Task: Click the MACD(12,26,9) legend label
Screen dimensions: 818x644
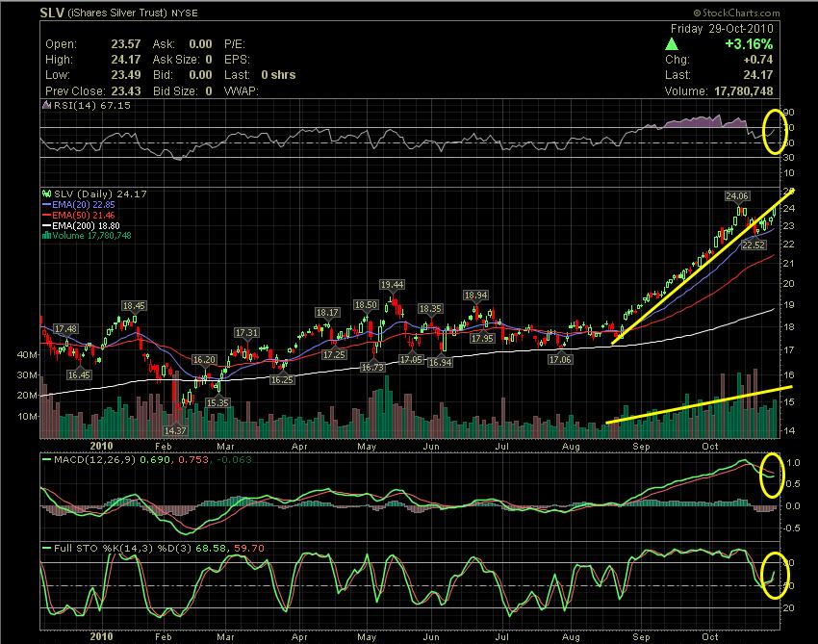Action: [95, 460]
